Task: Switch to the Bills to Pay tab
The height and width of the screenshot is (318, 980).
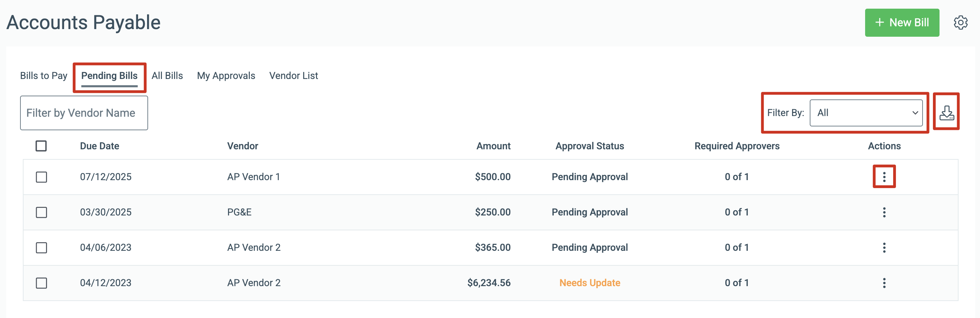Action: pos(44,76)
